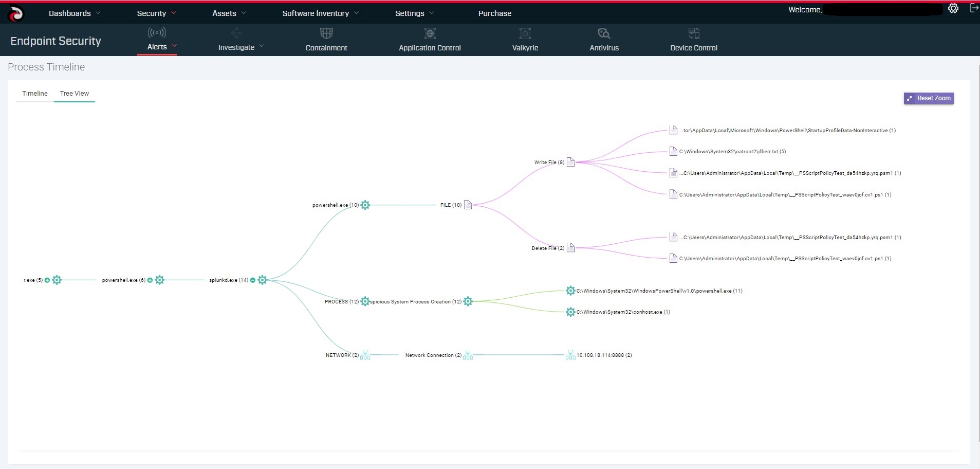
Task: Open the Containment shield icon
Action: tap(326, 33)
